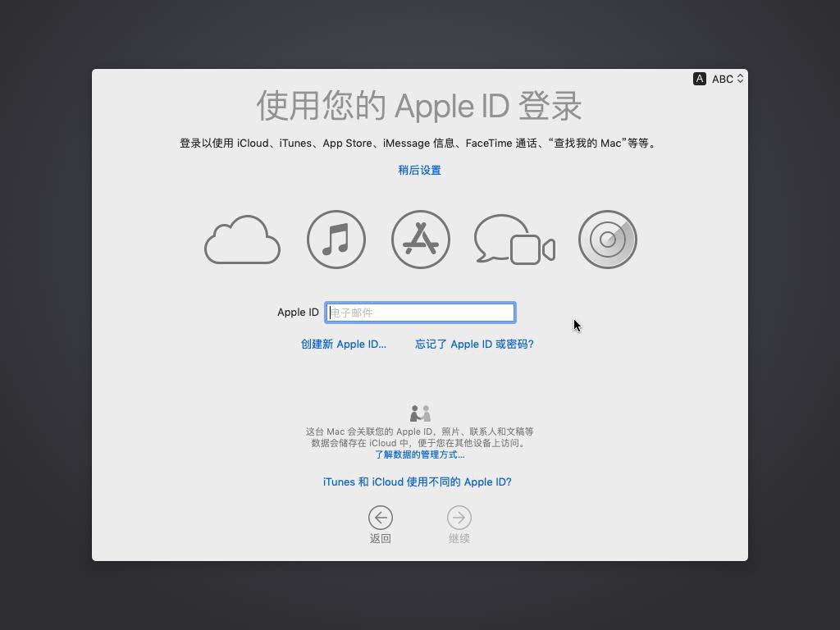Click the 返回 label
This screenshot has height=630, width=840.
coord(381,538)
